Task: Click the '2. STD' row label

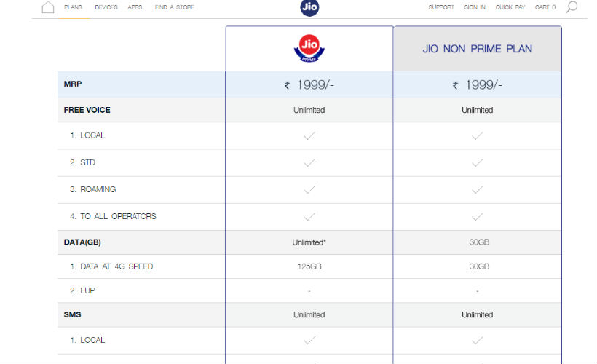Action: (82, 162)
